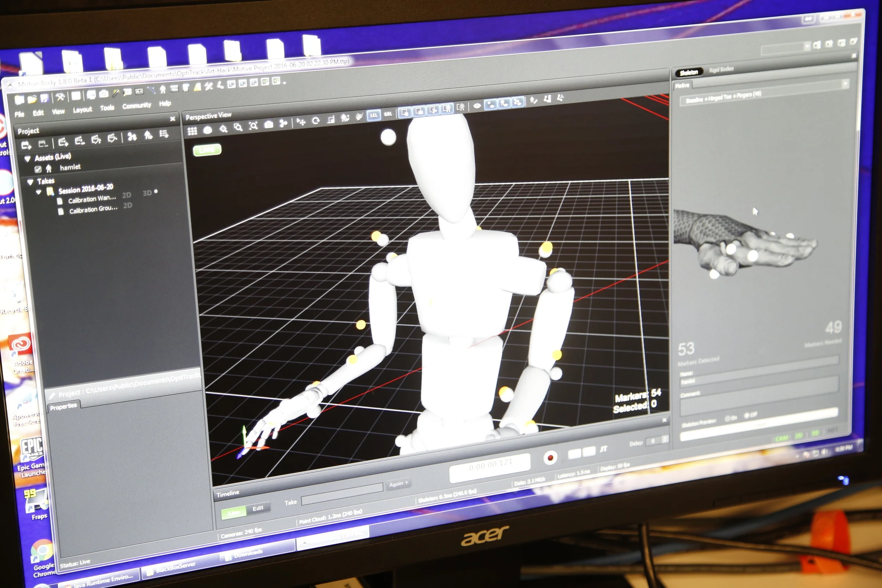882x588 pixels.
Task: Click the skeleton figure icon in main toolbar
Action: click(163, 90)
